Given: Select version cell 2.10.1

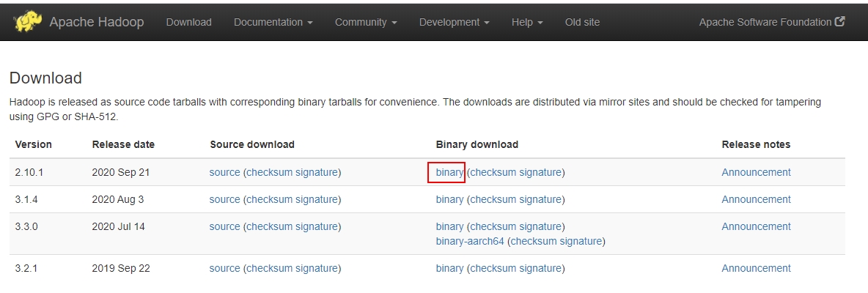Looking at the screenshot, I should (29, 172).
